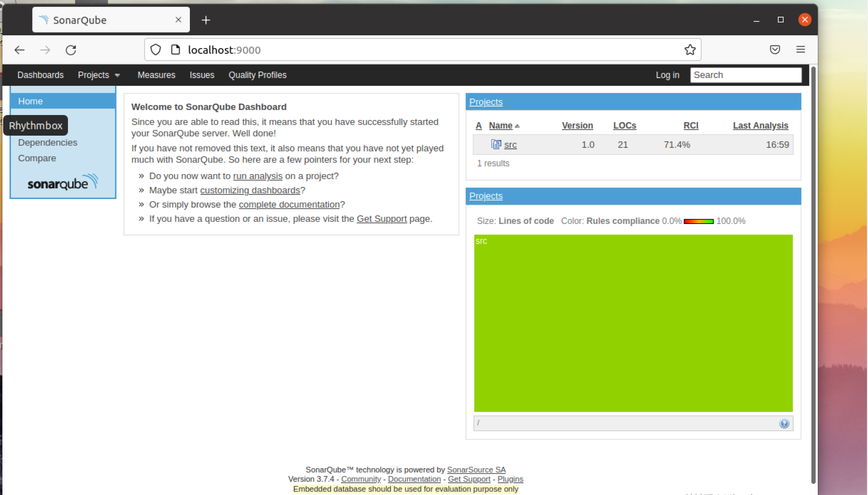868x495 pixels.
Task: Go back to the previous page
Action: point(20,50)
